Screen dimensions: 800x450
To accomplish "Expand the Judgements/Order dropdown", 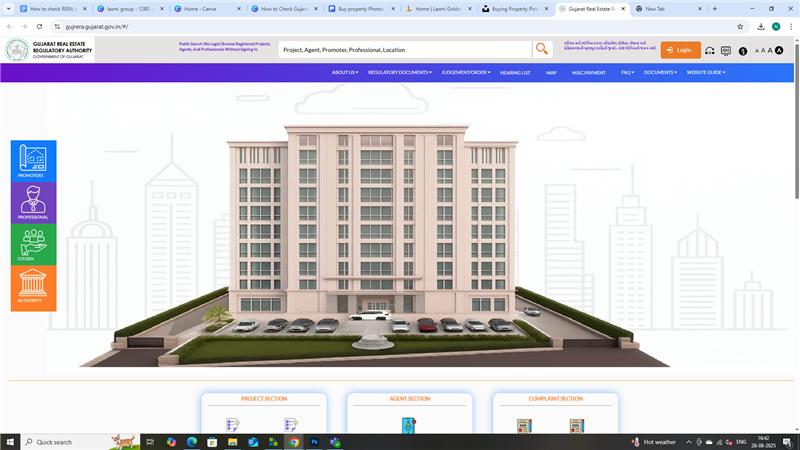I will (466, 72).
